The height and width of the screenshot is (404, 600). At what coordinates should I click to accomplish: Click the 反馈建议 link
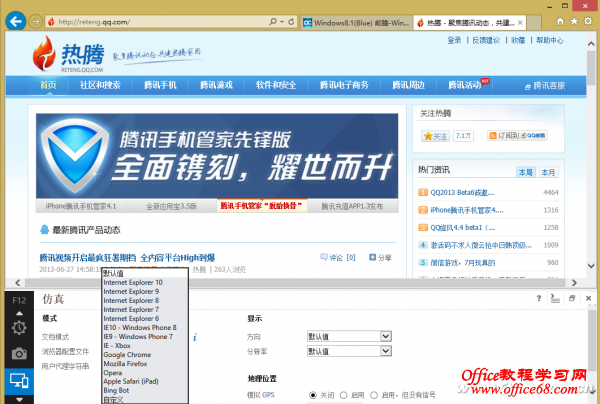pos(486,40)
